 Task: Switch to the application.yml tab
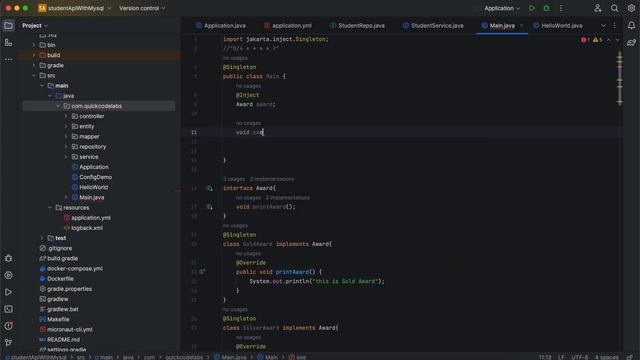pyautogui.click(x=288, y=25)
